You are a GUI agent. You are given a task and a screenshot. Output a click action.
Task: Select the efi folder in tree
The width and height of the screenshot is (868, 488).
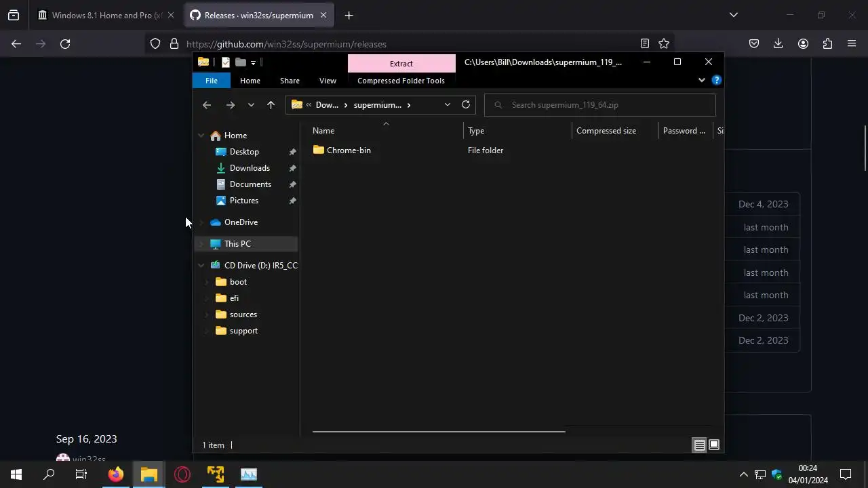tap(234, 298)
